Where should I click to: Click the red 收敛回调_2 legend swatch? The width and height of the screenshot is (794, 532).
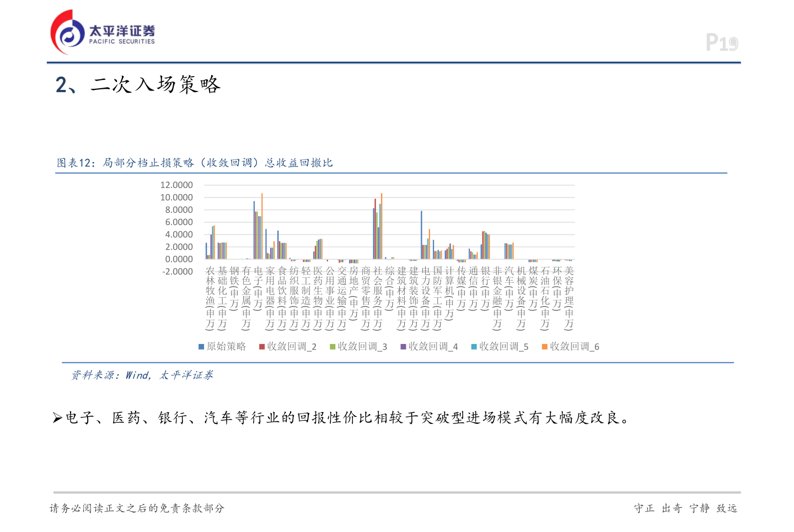(x=262, y=347)
